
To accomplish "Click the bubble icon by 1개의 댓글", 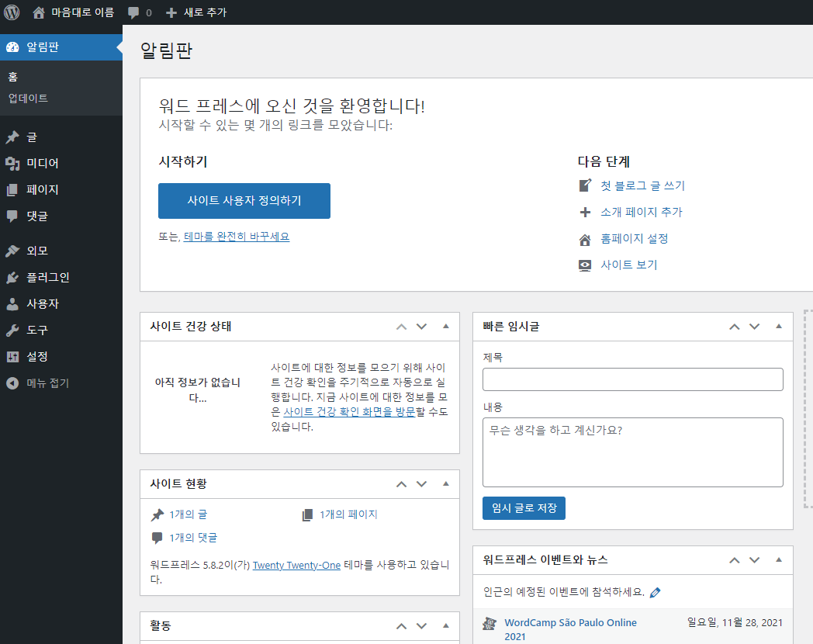I will pos(157,538).
